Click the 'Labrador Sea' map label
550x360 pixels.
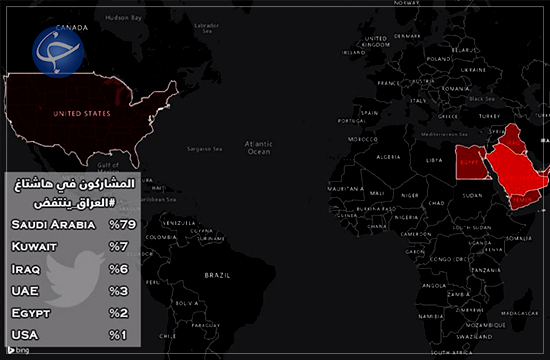[207, 28]
